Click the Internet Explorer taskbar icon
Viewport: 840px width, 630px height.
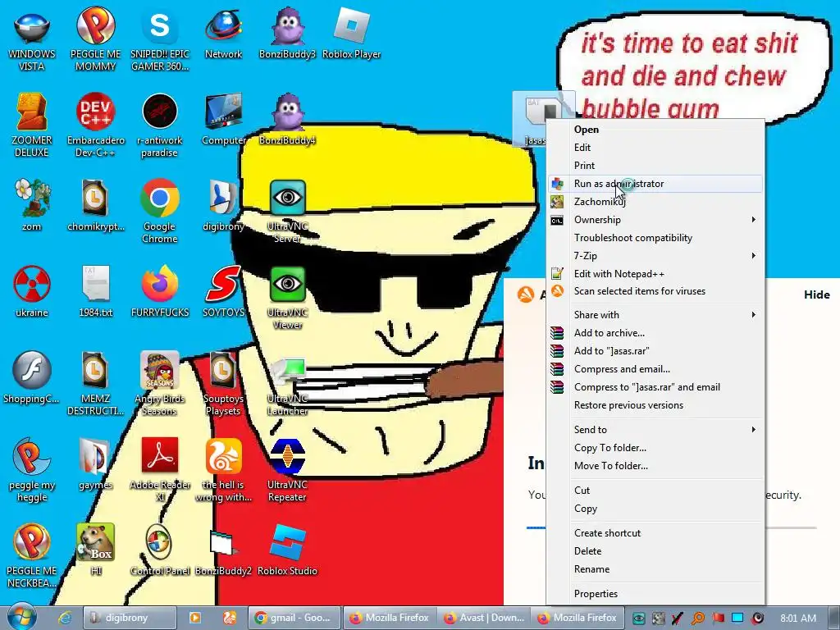pyautogui.click(x=65, y=618)
